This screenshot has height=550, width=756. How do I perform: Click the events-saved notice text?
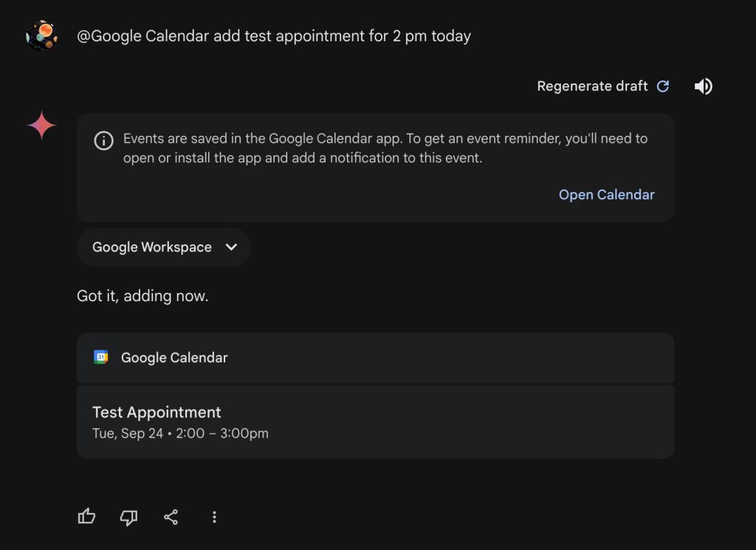point(385,148)
